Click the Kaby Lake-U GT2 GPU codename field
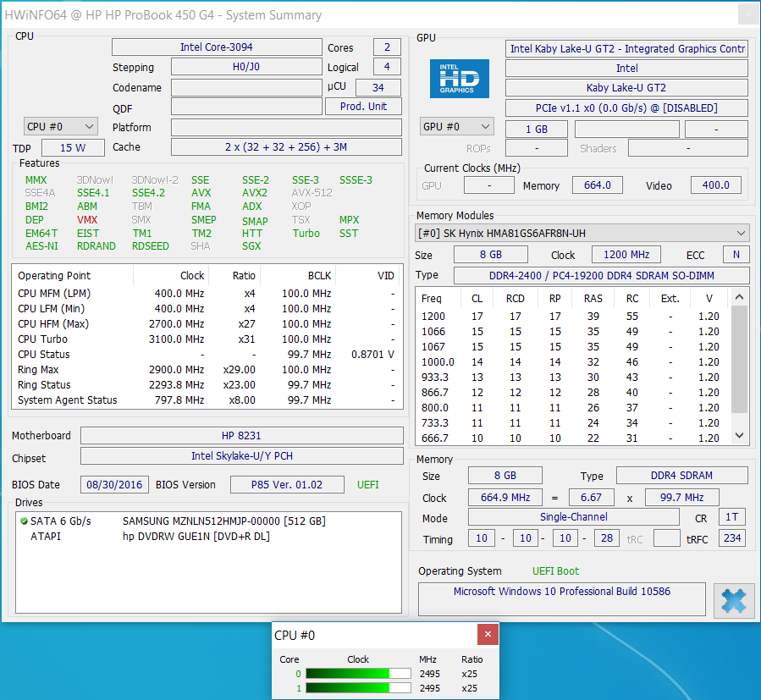 point(626,88)
